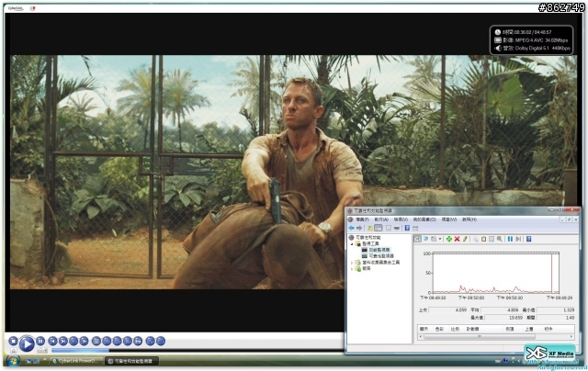Click the Maximum value field showing 19.659
588x371 pixels.
504,318
